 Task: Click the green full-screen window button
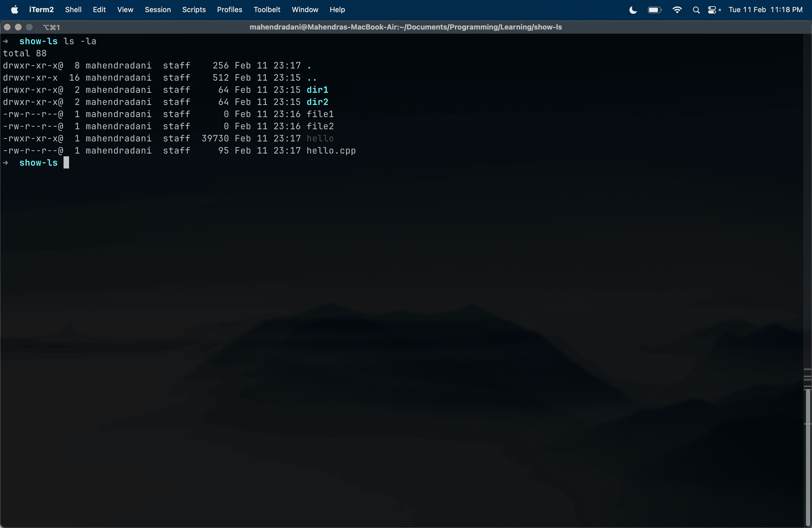[29, 27]
